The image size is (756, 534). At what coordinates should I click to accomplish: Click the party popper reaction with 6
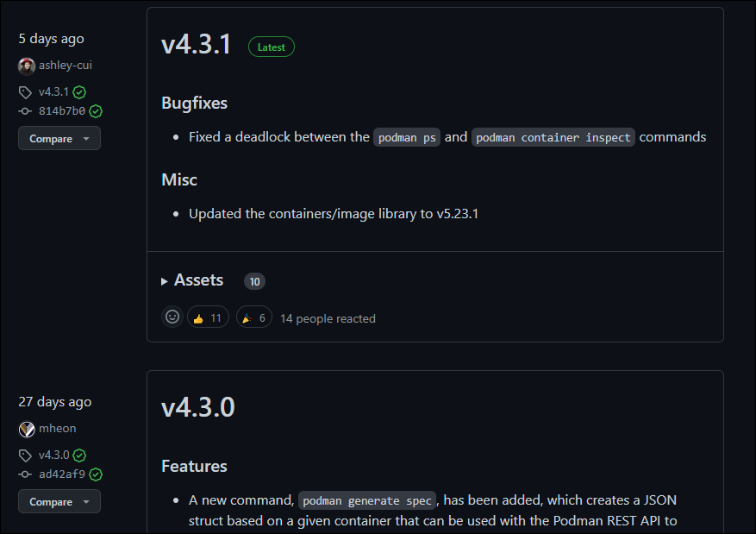pyautogui.click(x=253, y=317)
